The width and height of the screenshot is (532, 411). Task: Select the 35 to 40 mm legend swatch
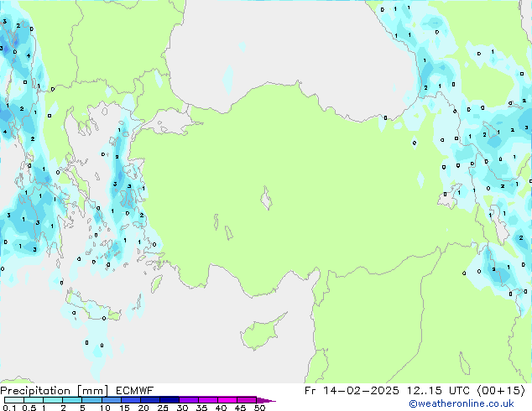pyautogui.click(x=208, y=400)
